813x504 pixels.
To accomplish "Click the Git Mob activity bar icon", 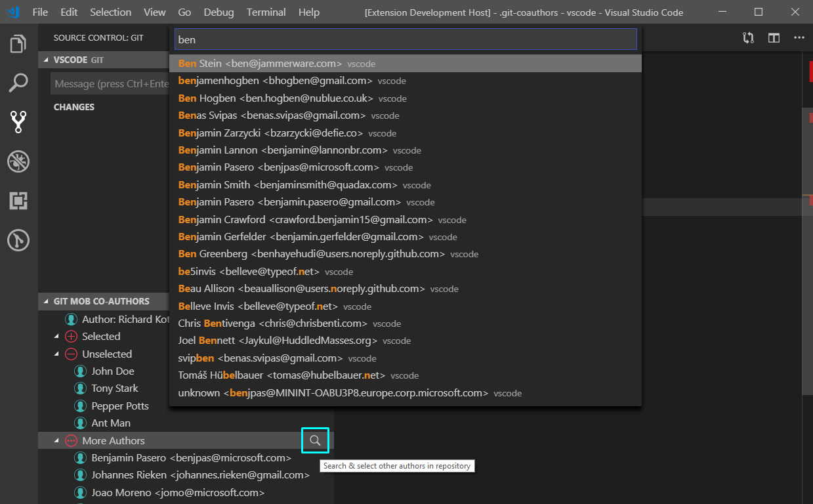I will [18, 240].
